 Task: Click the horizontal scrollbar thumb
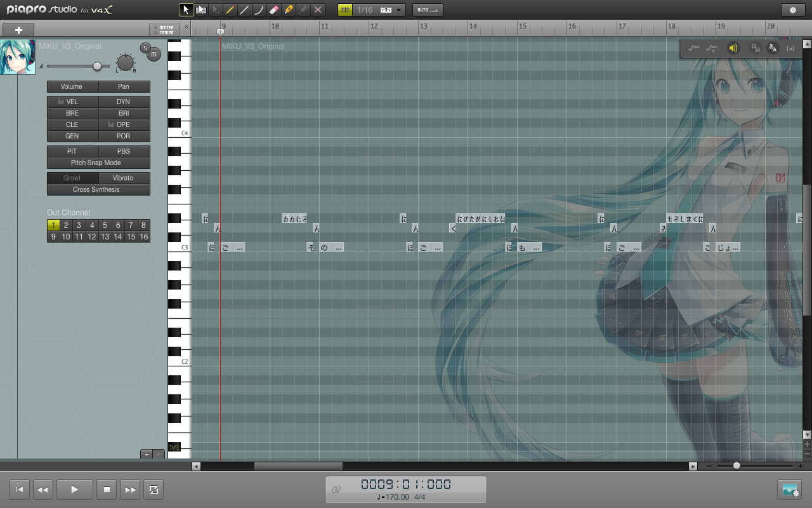point(298,467)
